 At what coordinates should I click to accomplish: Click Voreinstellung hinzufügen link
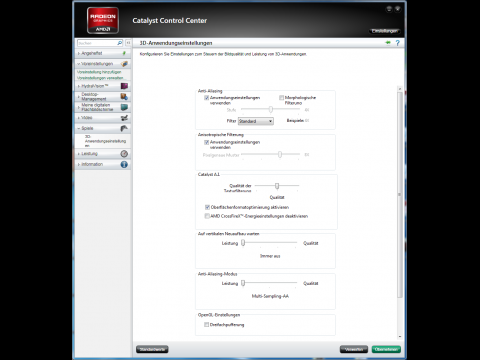click(x=99, y=72)
